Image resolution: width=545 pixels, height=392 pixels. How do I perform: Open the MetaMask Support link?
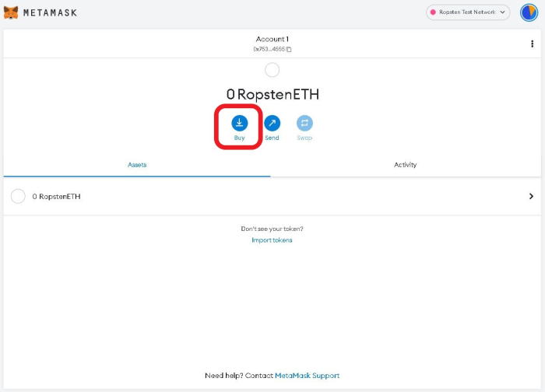point(307,376)
